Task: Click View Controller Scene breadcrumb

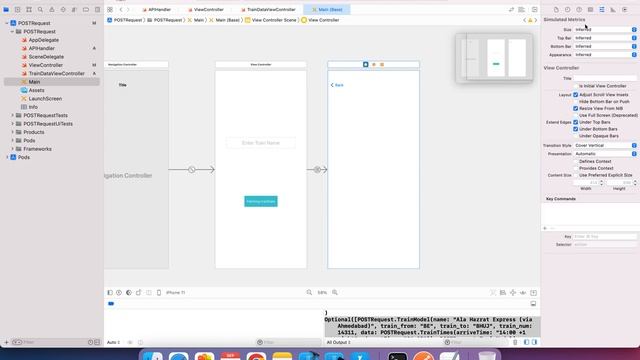Action: 271,20
